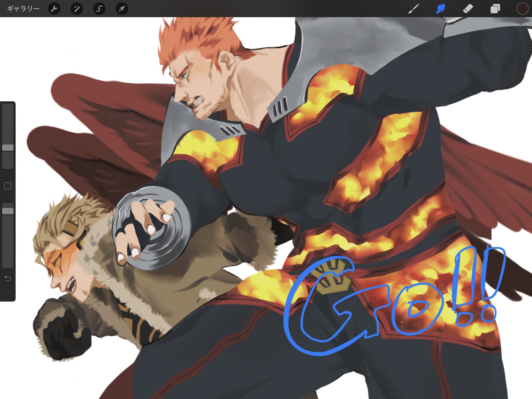Select the Paint brush tool
The image size is (532, 399).
[x=414, y=9]
